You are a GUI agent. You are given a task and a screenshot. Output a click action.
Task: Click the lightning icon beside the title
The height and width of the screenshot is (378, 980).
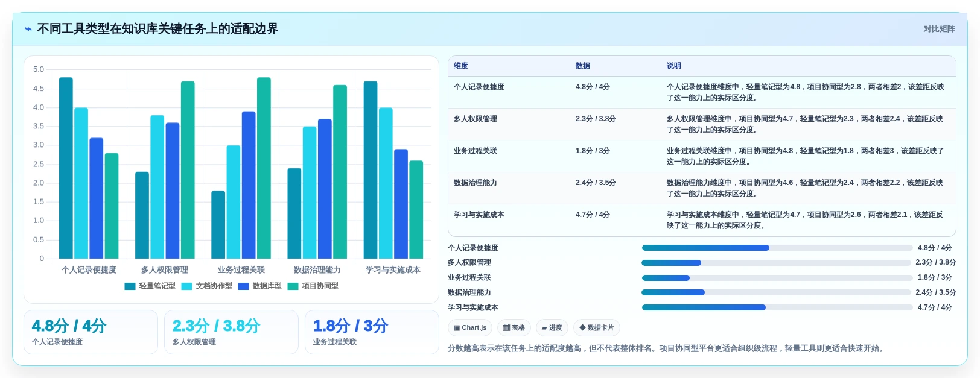point(28,29)
